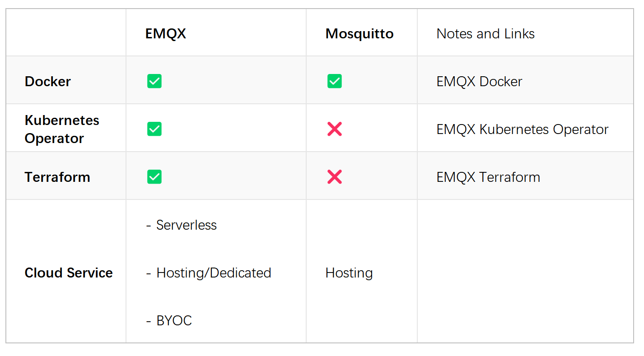Screen dimensions: 644x356
Task: Click the Notes and Links column header
Action: (485, 34)
